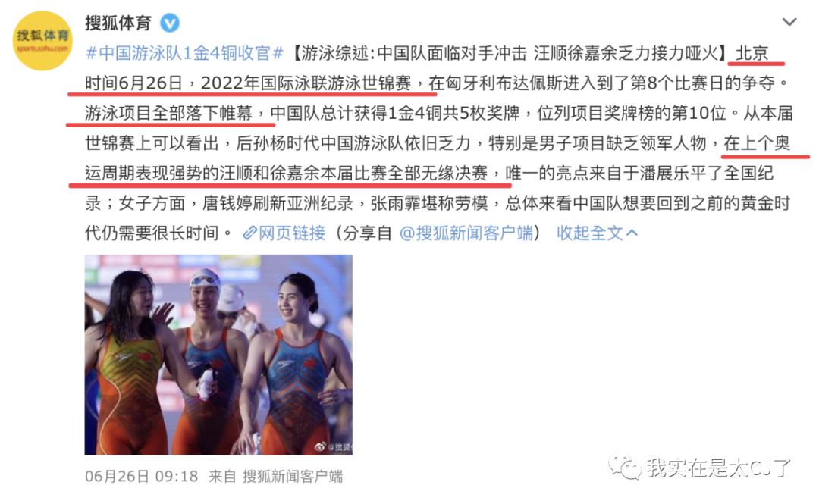Enlarge the swimmers photo thumbnail
The image size is (819, 504).
click(218, 355)
